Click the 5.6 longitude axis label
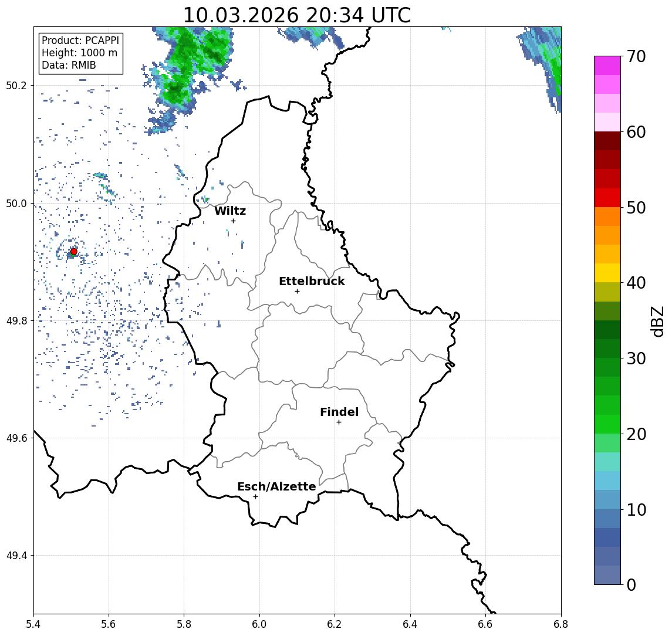This screenshot has height=636, width=672. point(109,624)
